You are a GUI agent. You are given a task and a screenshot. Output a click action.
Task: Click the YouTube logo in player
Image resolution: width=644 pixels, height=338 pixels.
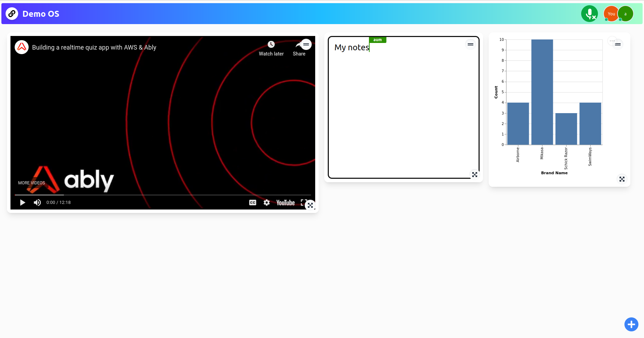286,203
